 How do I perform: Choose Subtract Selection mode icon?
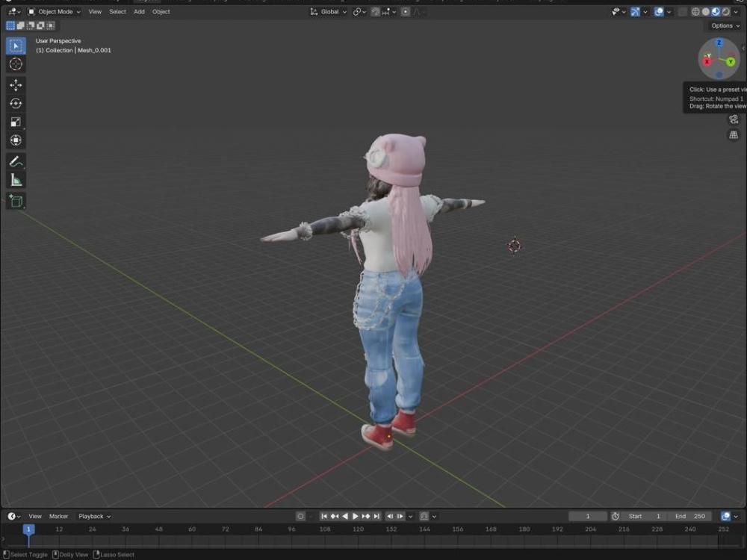pos(31,25)
